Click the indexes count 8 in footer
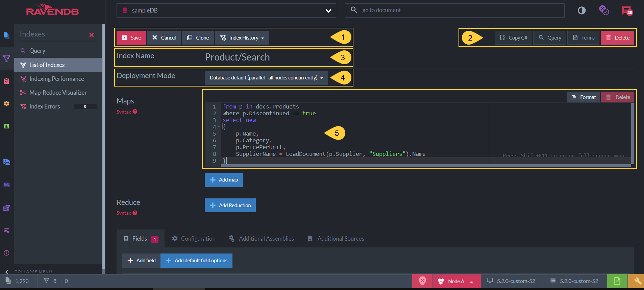The image size is (644, 290). coord(50,281)
